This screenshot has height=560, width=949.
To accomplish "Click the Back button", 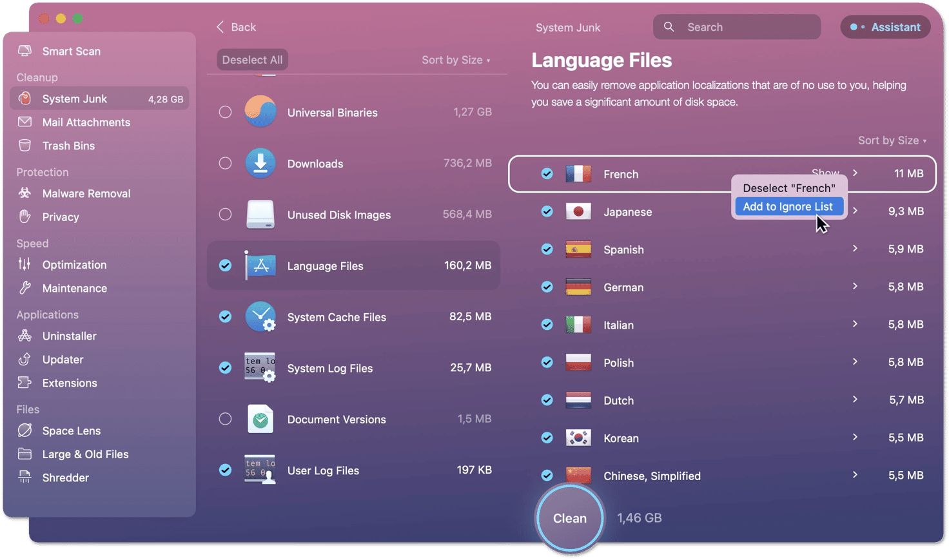I will (236, 27).
